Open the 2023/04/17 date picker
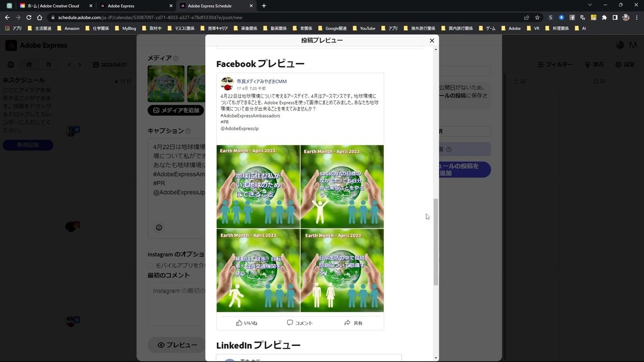Viewport: 644px width, 362px height. (x=109, y=65)
